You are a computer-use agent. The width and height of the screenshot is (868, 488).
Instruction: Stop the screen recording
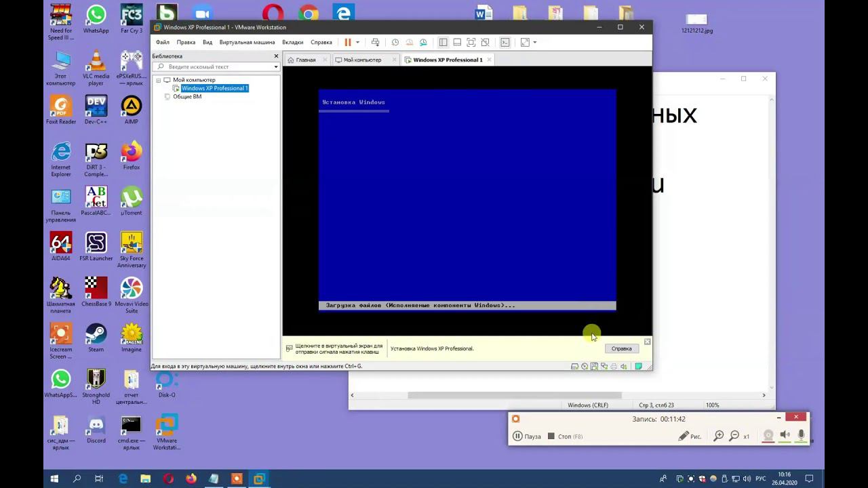coord(565,436)
